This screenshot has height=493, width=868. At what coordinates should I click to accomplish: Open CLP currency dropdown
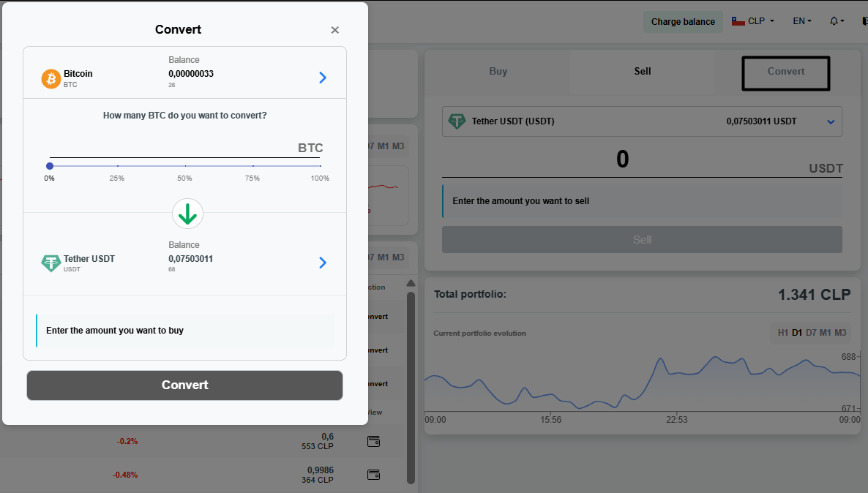(x=753, y=21)
